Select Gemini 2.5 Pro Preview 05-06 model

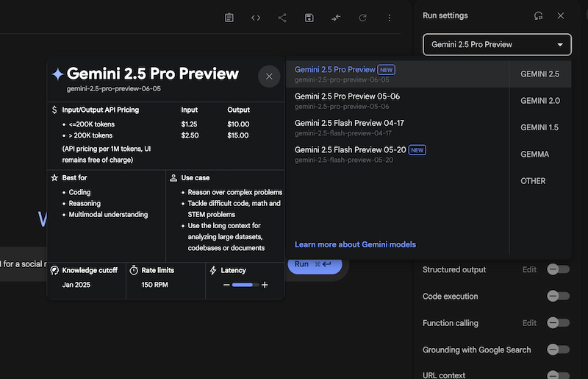point(397,101)
